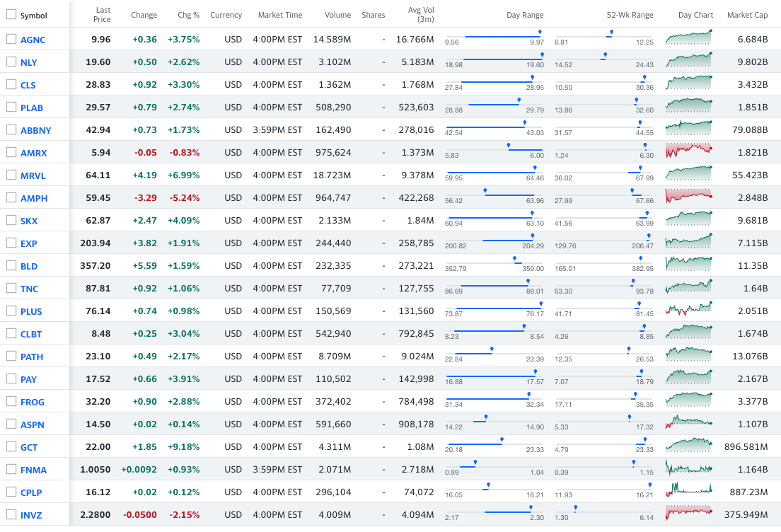Image resolution: width=781 pixels, height=532 pixels.
Task: Open the PLAB symbol link
Action: tap(32, 108)
